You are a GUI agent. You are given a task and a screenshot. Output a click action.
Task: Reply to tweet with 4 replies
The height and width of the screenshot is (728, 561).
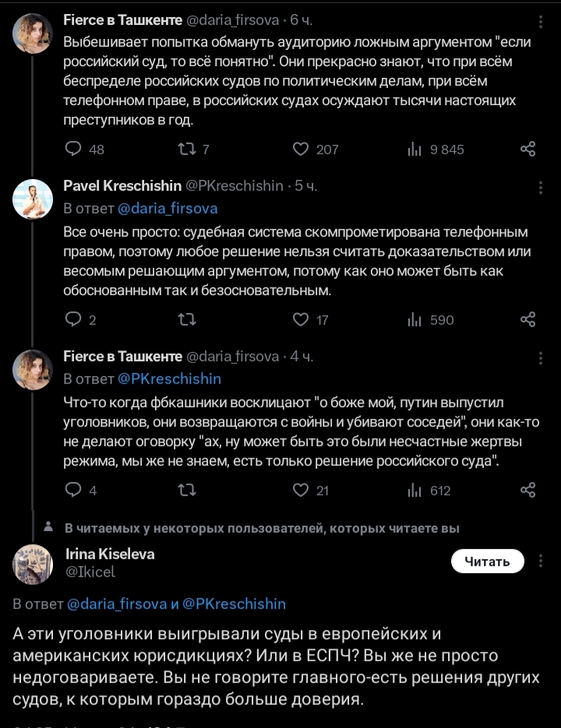pos(73,490)
